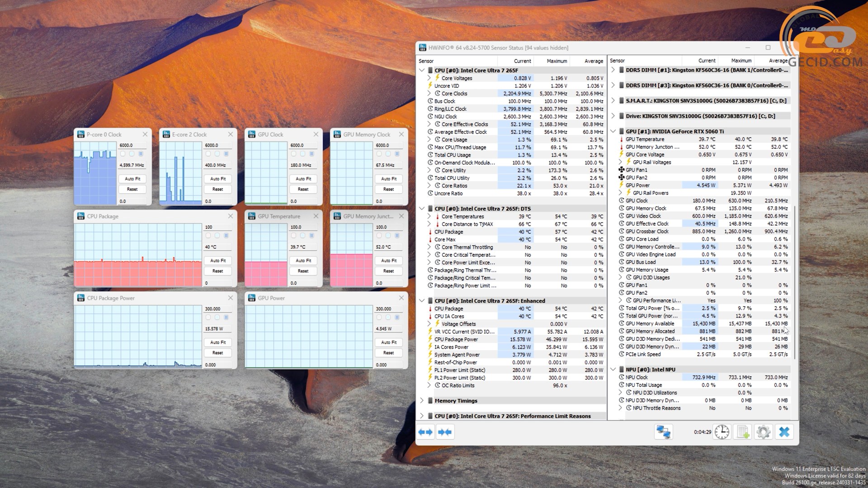This screenshot has width=868, height=488.
Task: Toggle blue-filled checkbox in CPU Package Power graph
Action: (x=226, y=317)
